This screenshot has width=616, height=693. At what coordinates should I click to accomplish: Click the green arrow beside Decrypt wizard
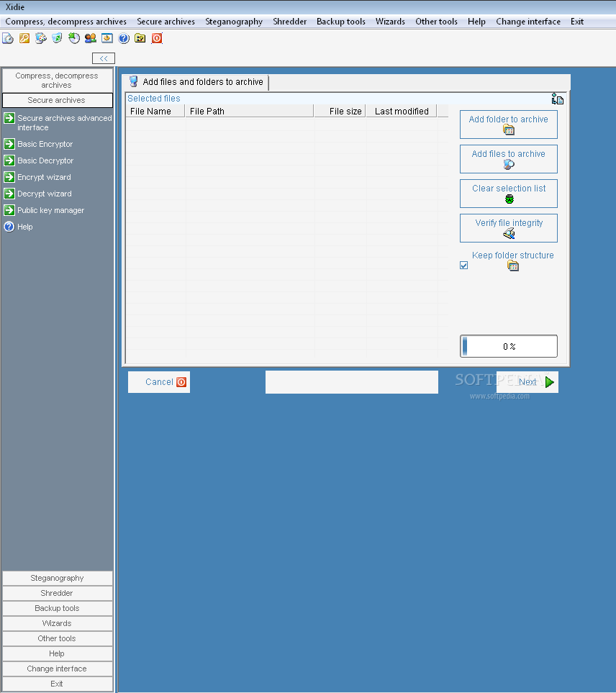coord(9,194)
